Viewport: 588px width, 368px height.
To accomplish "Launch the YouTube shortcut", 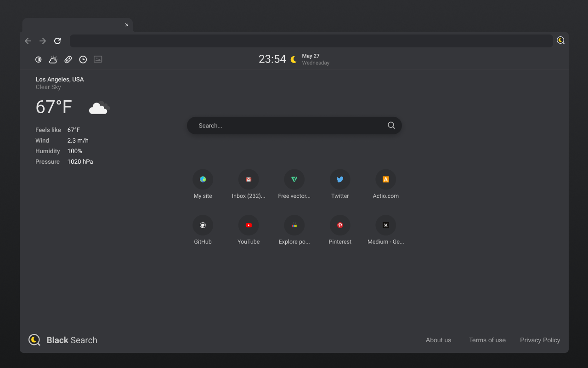I will point(249,225).
